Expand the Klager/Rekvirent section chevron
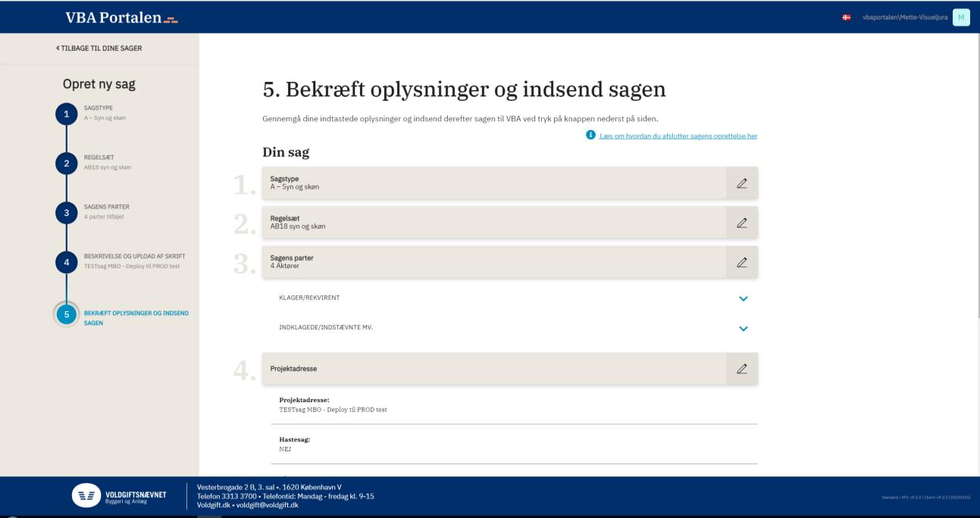The height and width of the screenshot is (518, 980). pyautogui.click(x=743, y=298)
